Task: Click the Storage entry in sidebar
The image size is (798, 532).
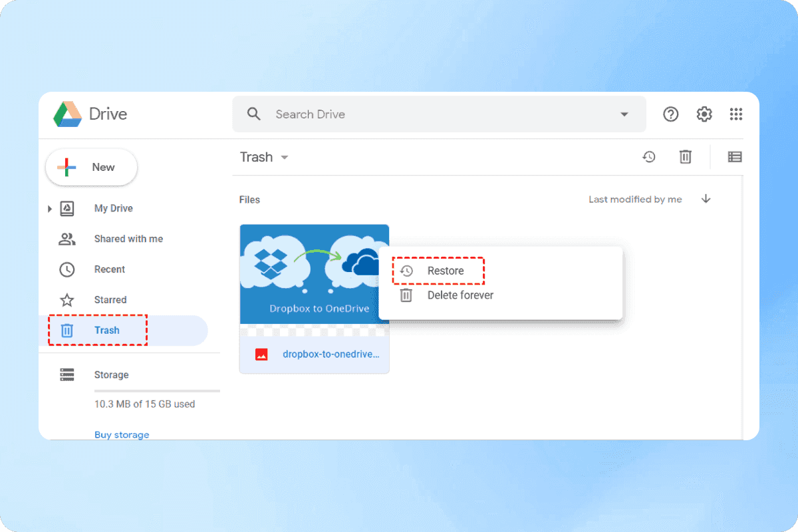Action: (111, 375)
